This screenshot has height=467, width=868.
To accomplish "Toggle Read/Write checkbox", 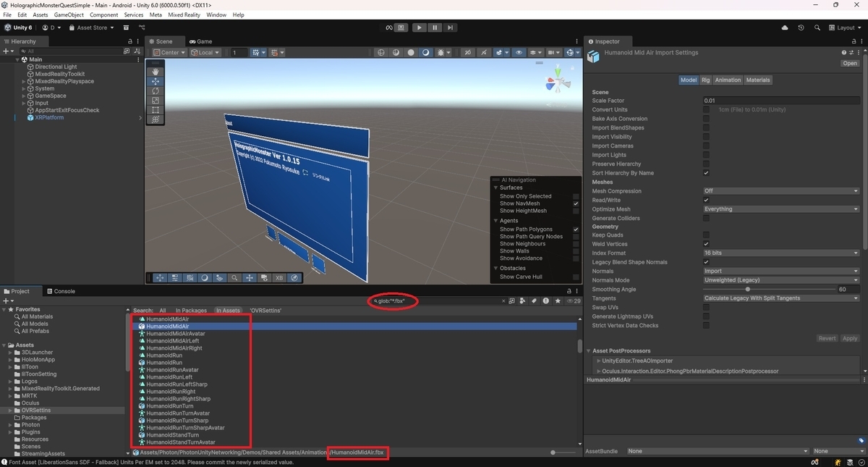I will click(x=706, y=200).
